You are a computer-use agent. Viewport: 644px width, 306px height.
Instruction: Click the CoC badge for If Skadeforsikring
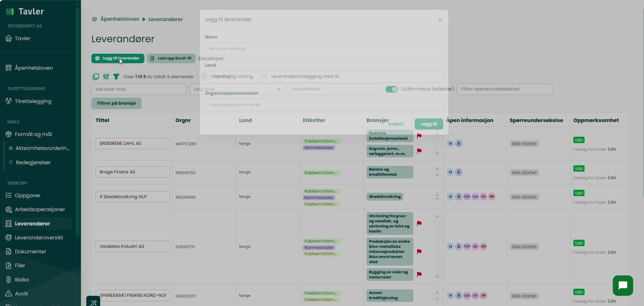pos(467,197)
